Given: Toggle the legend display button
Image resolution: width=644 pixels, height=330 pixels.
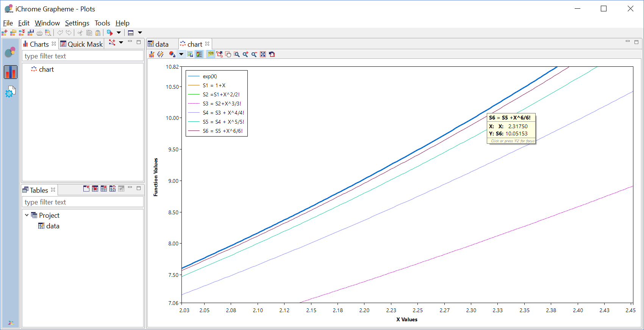Looking at the screenshot, I should coord(199,54).
